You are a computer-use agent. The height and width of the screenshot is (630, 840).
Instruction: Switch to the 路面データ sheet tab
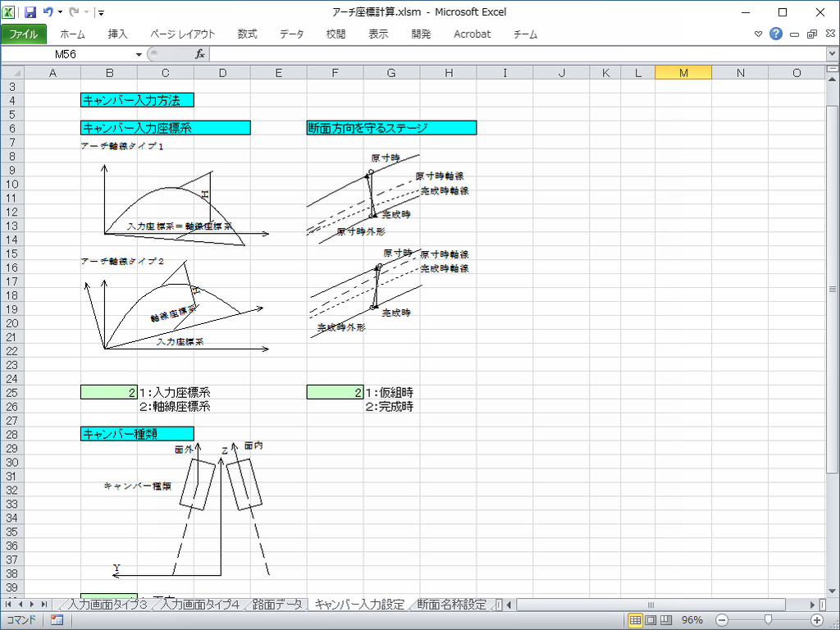tap(277, 605)
